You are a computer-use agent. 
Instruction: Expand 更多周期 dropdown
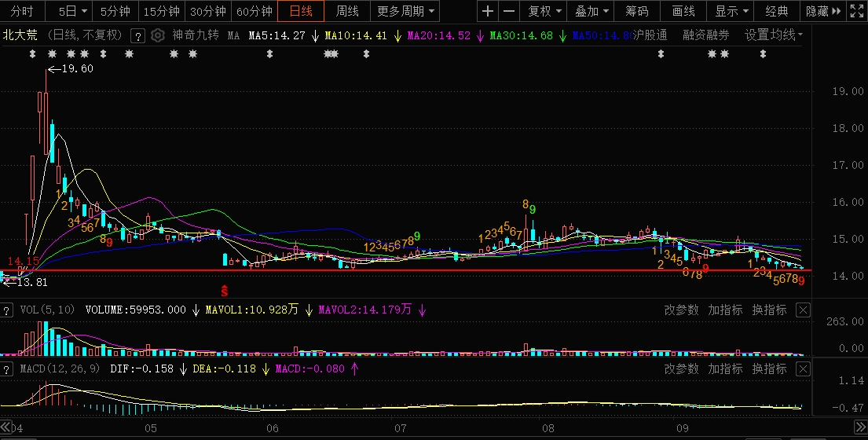coord(406,11)
